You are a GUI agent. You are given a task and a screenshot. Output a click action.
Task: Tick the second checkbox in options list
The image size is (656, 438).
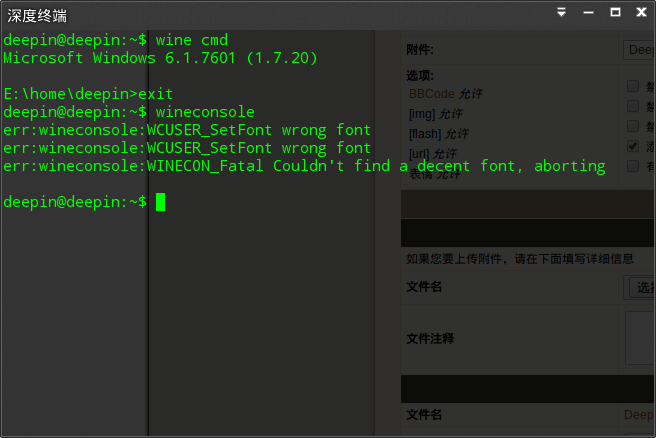pos(633,106)
